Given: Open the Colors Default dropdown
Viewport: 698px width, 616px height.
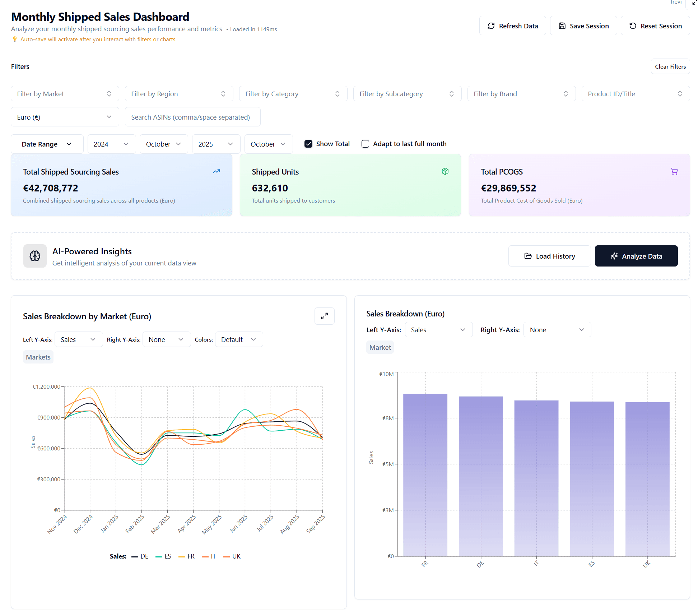Looking at the screenshot, I should pos(239,339).
